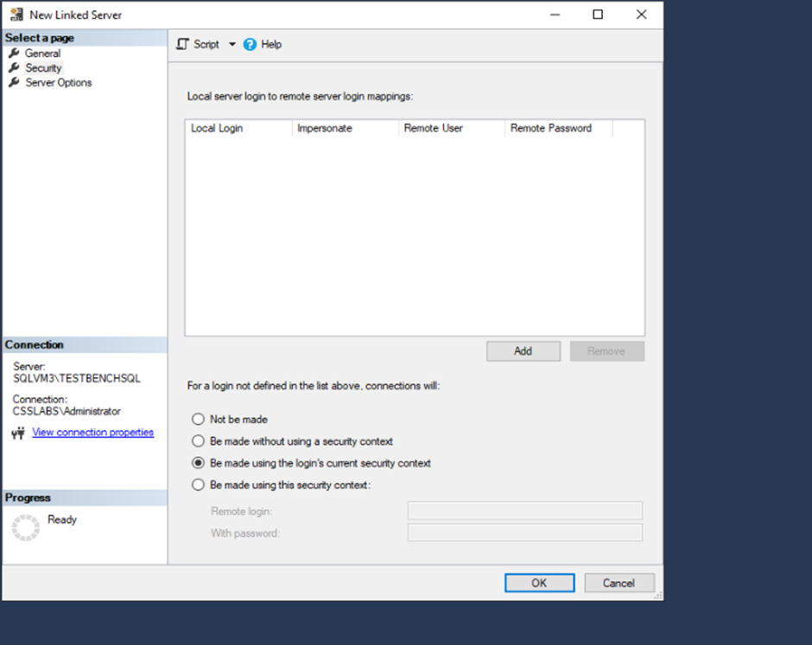Viewport: 812px width, 645px height.
Task: Click the disabled Remove button
Action: 607,351
